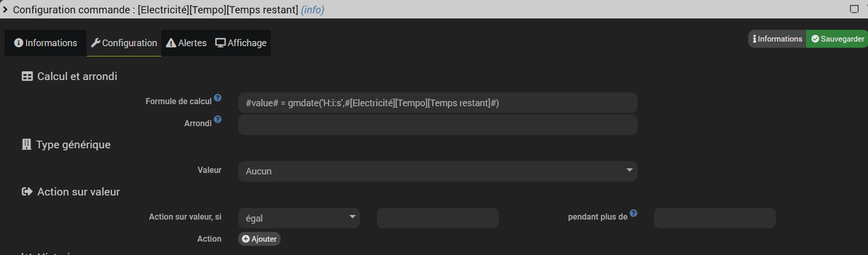Open the égal comparison dropdown
The image size is (868, 255).
pyautogui.click(x=299, y=218)
